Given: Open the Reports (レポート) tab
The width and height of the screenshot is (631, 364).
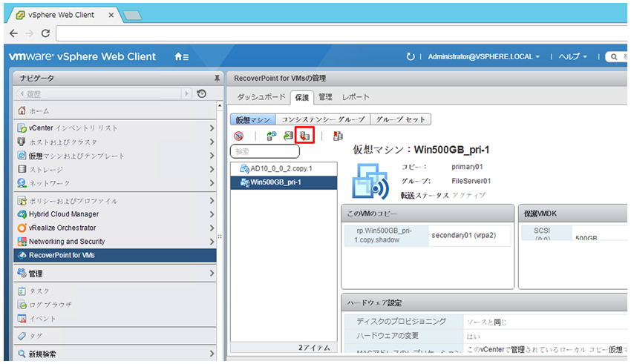Looking at the screenshot, I should 356,97.
